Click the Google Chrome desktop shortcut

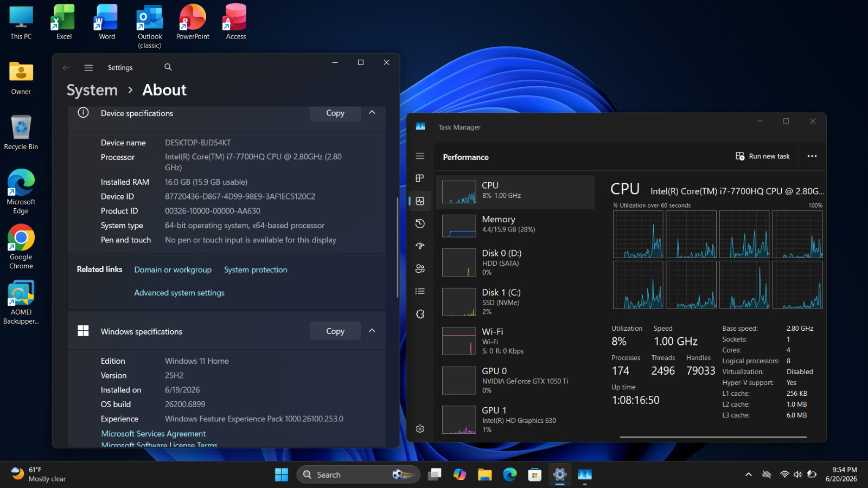[x=21, y=247]
